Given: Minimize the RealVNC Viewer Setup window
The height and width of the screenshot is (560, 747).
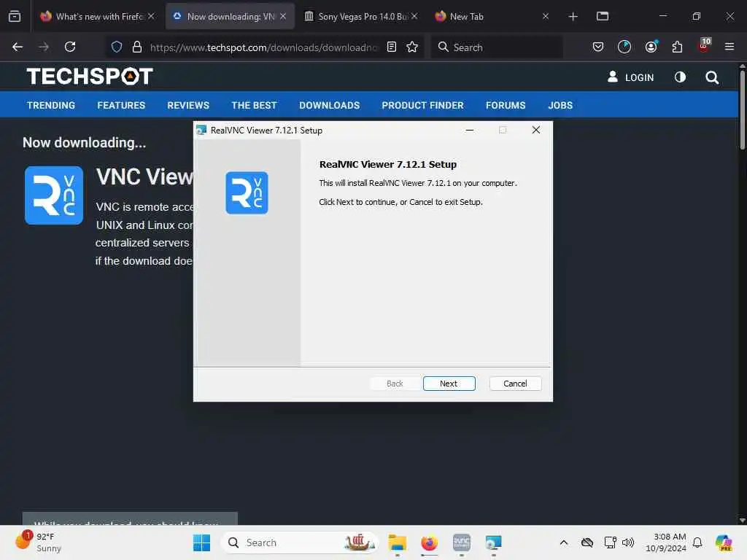Looking at the screenshot, I should click(469, 130).
